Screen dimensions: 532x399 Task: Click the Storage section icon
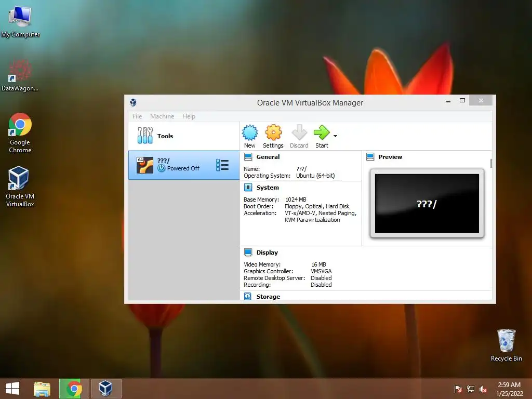248,296
